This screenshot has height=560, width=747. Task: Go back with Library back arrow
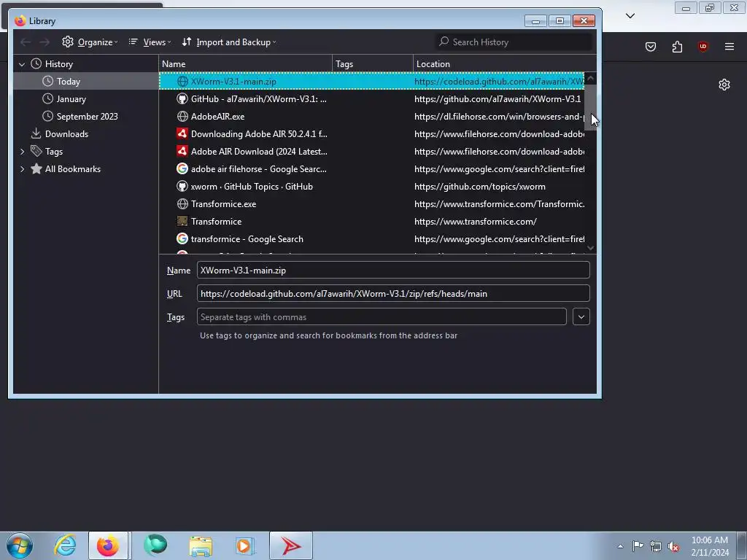[x=26, y=42]
